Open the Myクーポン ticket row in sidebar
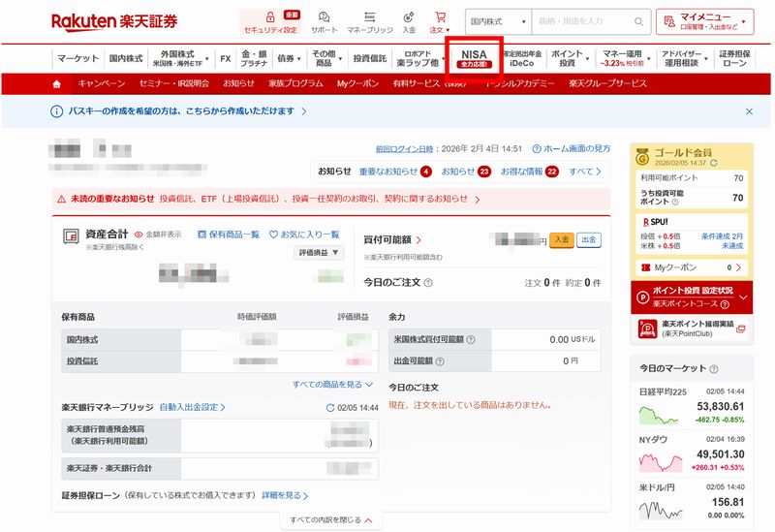This screenshot has height=532, width=775. tap(692, 267)
